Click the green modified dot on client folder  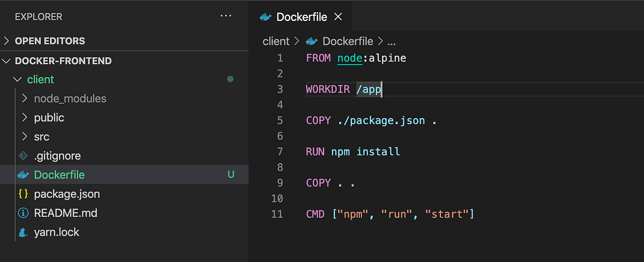[x=230, y=79]
